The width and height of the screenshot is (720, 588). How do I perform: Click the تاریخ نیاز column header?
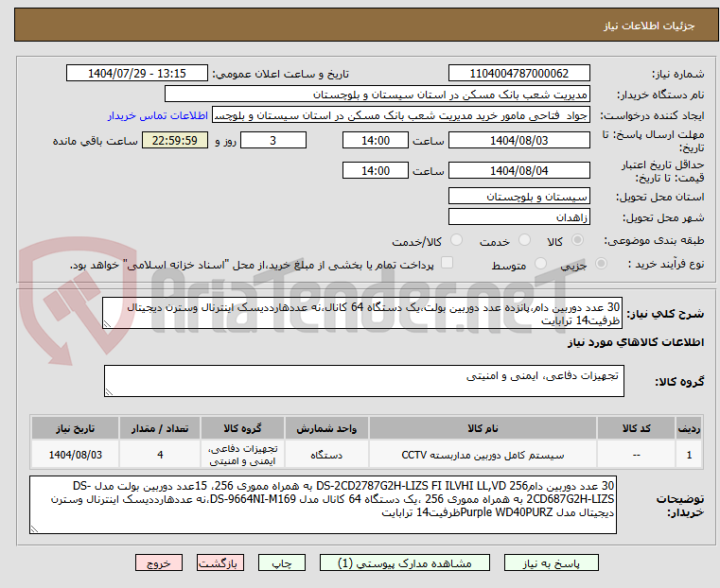click(x=76, y=428)
